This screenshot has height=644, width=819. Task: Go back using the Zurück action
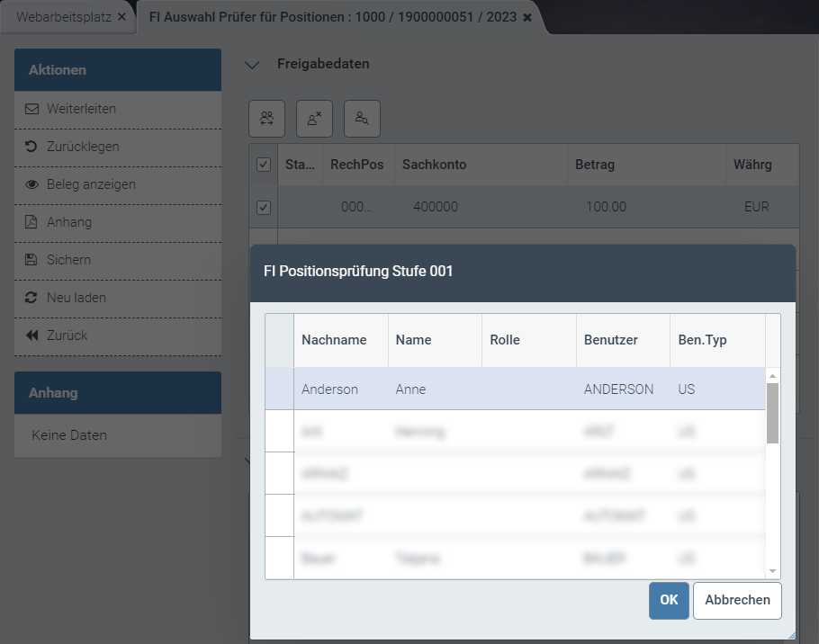pyautogui.click(x=67, y=335)
